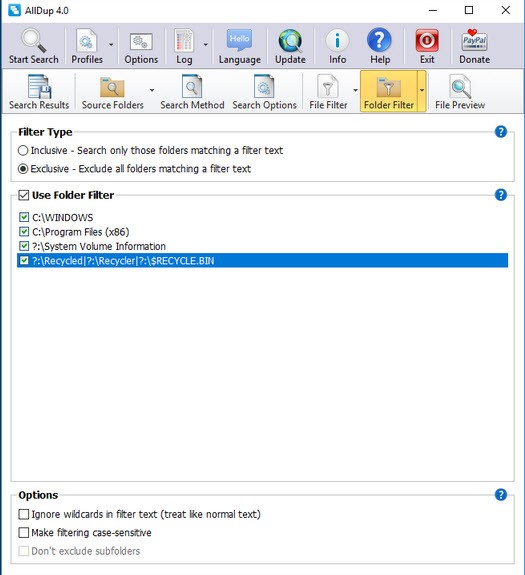Open the Options gear icon
This screenshot has height=575, width=525.
pyautogui.click(x=141, y=41)
